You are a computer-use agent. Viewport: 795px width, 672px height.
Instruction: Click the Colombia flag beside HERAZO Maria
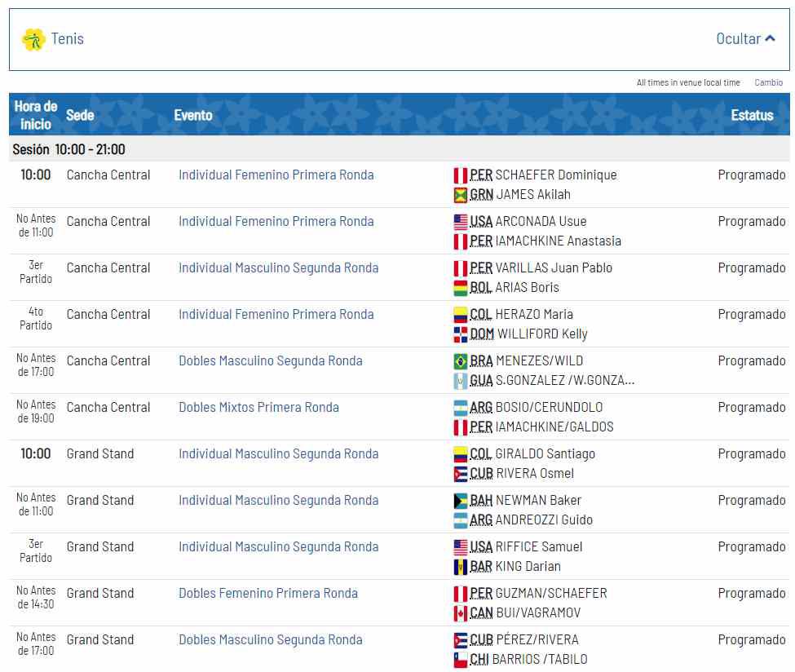pos(461,315)
